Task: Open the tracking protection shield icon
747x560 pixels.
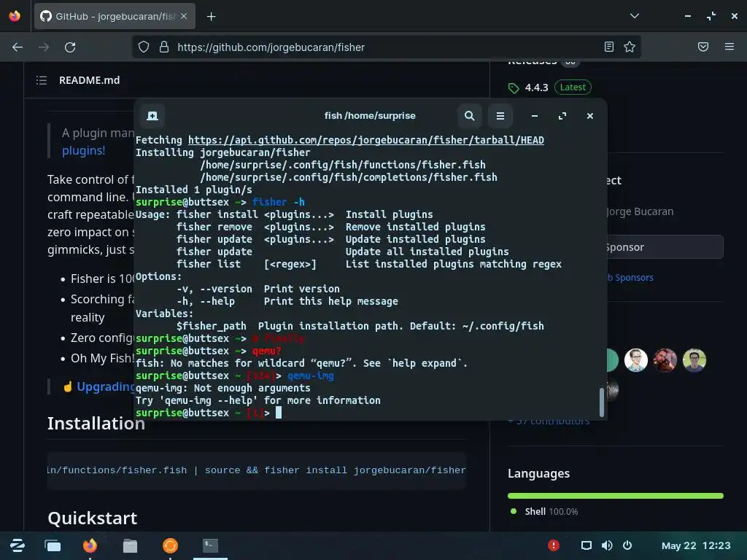Action: click(144, 47)
